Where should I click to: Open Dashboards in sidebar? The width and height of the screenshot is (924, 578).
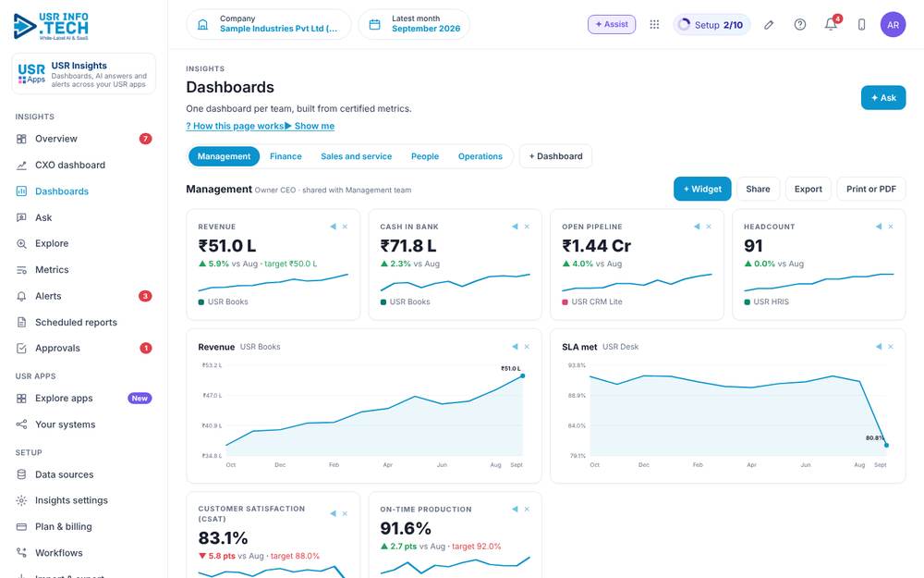click(x=84, y=191)
